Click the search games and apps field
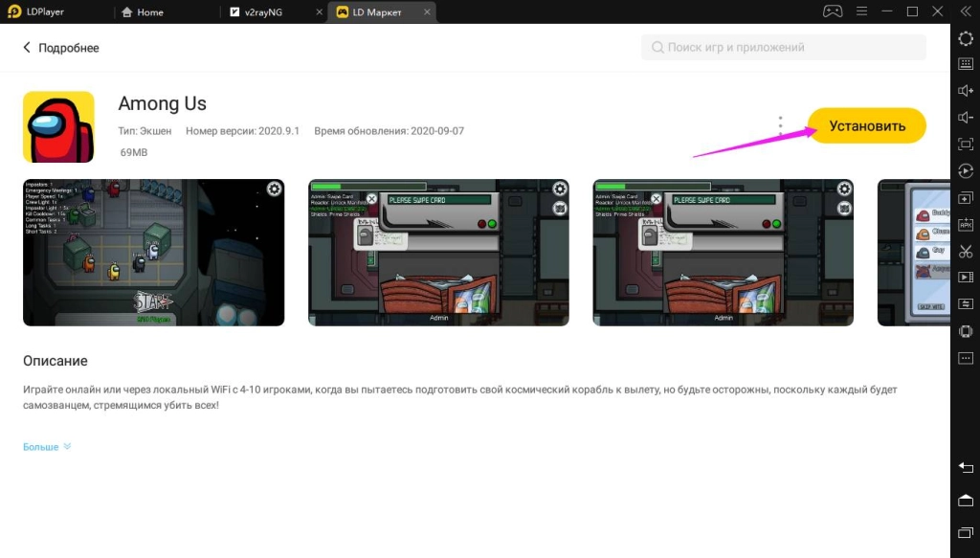The height and width of the screenshot is (558, 980). [783, 48]
